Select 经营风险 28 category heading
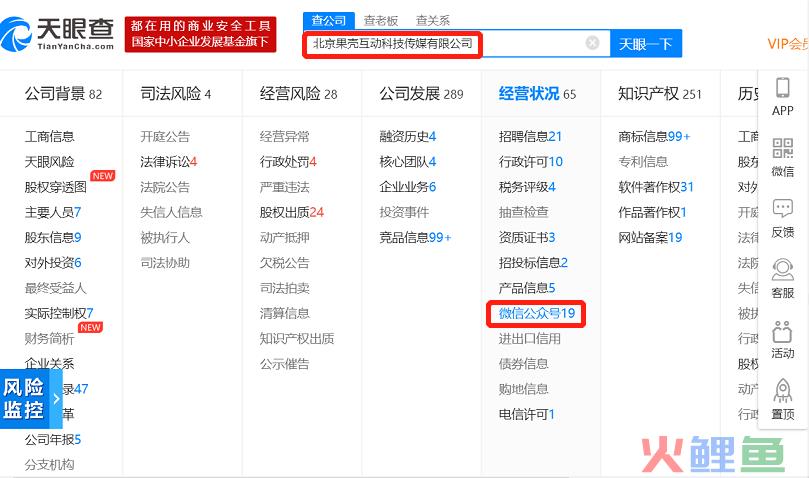This screenshot has height=478, width=809. 299,94
